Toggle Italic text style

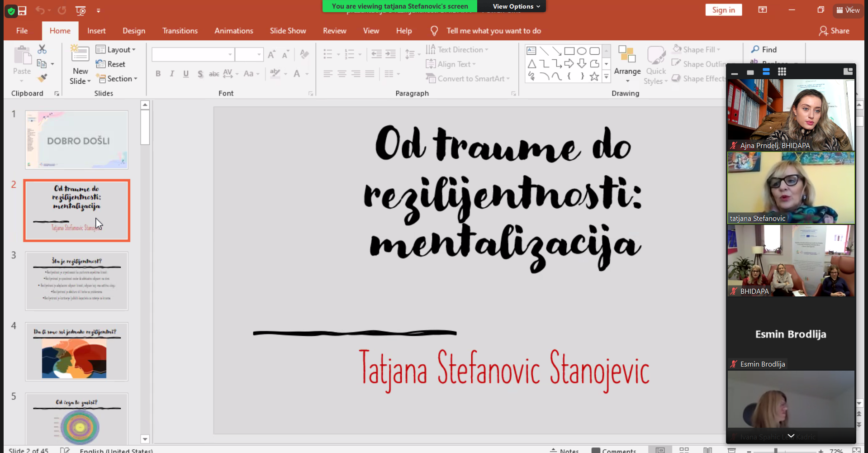click(x=172, y=74)
